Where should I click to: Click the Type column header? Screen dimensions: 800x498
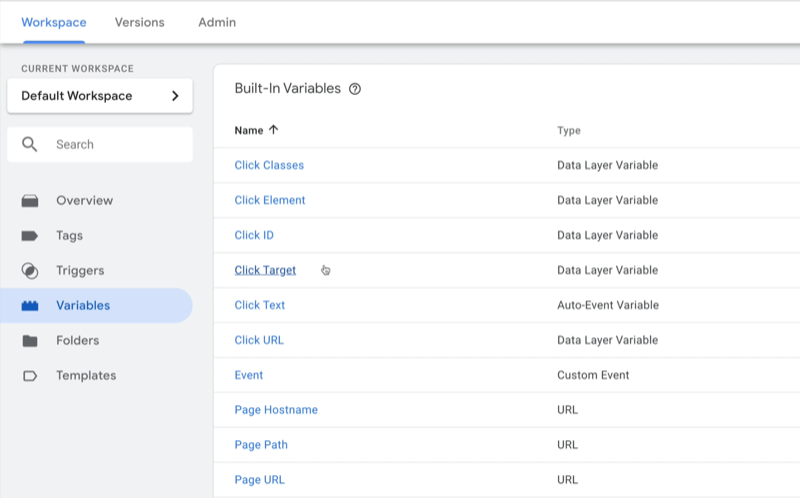tap(568, 131)
